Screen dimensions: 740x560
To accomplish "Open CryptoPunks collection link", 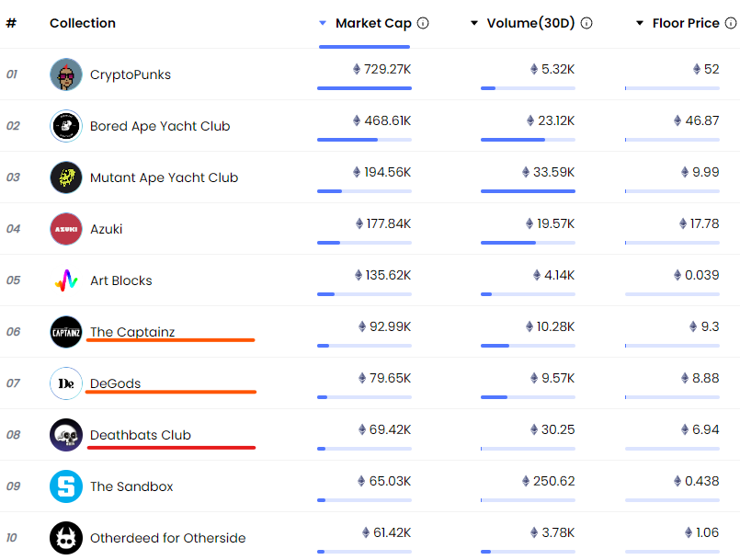I will point(131,74).
